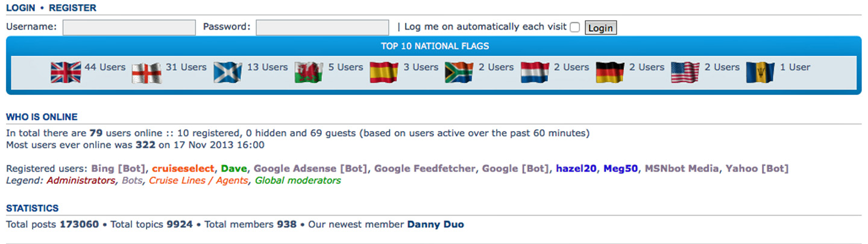
Task: Open the LOGIN link in header
Action: tap(20, 8)
